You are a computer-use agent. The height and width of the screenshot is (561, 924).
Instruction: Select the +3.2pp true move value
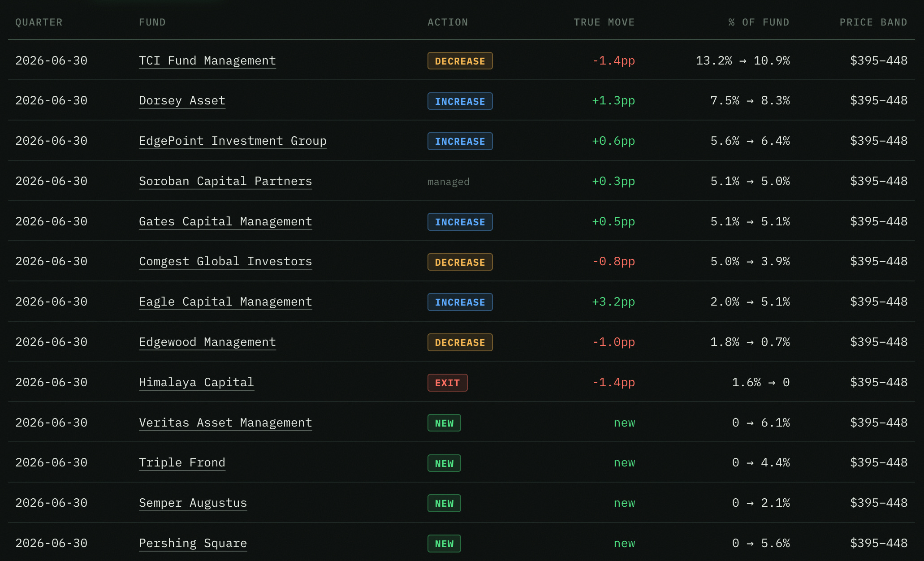pyautogui.click(x=613, y=302)
